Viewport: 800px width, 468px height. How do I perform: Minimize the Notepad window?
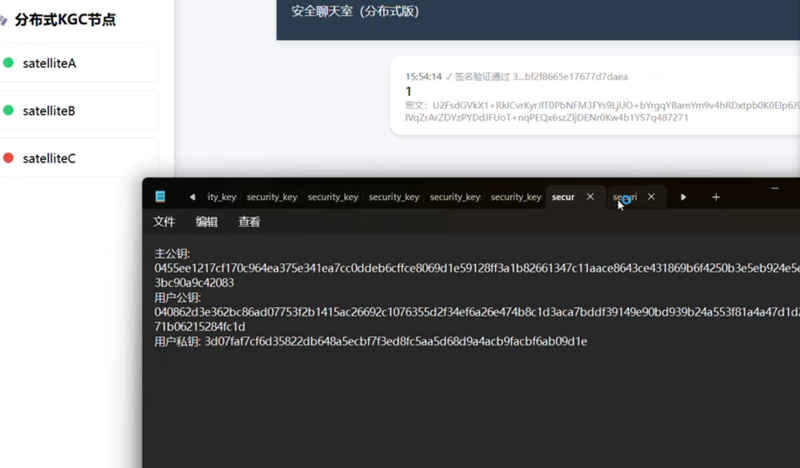coord(775,188)
